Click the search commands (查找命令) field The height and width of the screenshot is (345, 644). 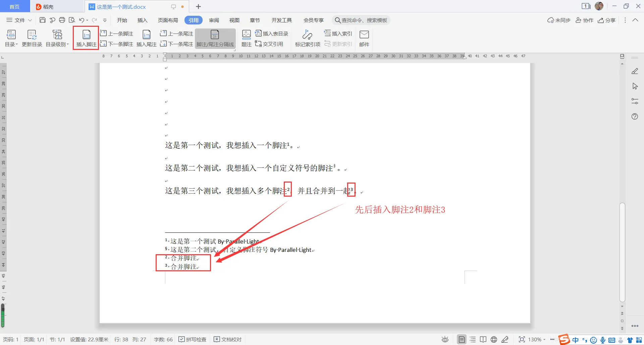(361, 20)
